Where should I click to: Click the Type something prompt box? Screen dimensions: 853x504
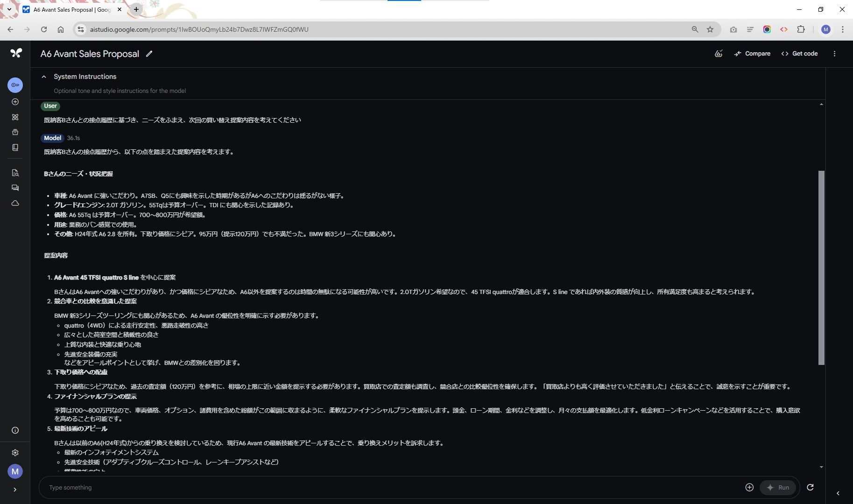pyautogui.click(x=392, y=487)
